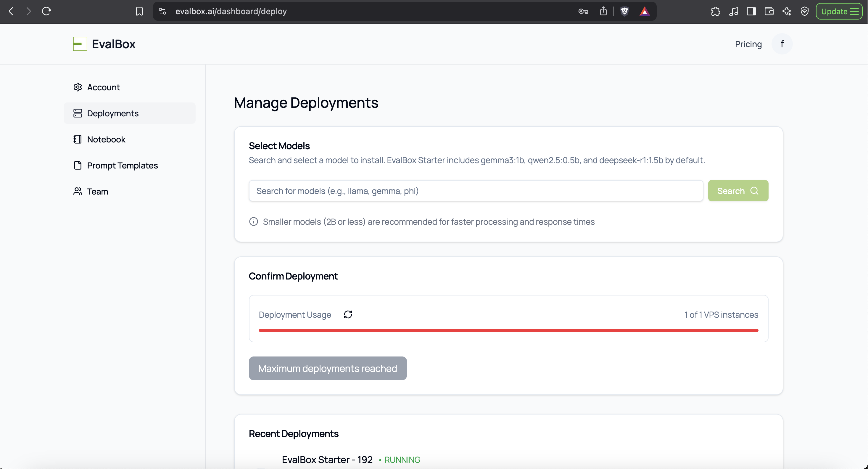868x469 pixels.
Task: Click the Manage Deployments heading
Action: (x=306, y=102)
